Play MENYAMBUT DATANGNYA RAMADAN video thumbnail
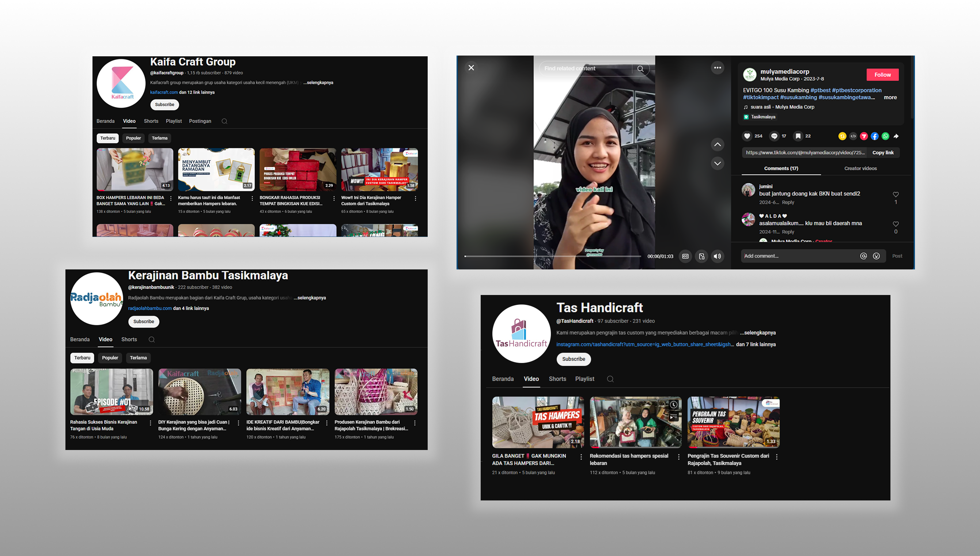This screenshot has width=980, height=556. (x=216, y=170)
